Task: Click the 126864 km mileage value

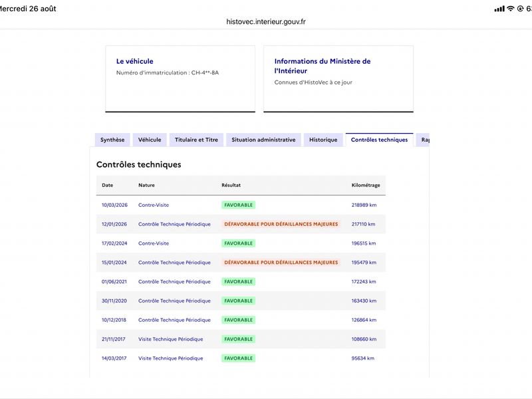Action: click(x=364, y=320)
